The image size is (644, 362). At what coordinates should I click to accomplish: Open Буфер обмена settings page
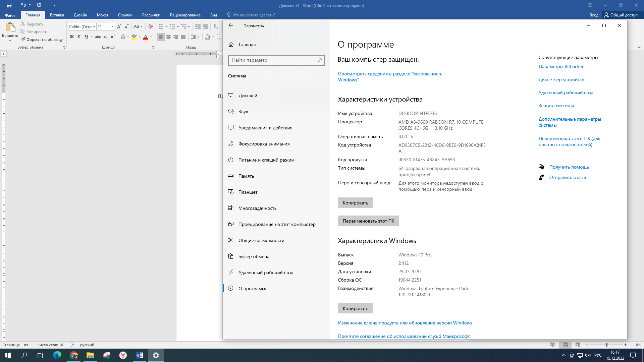276,256
